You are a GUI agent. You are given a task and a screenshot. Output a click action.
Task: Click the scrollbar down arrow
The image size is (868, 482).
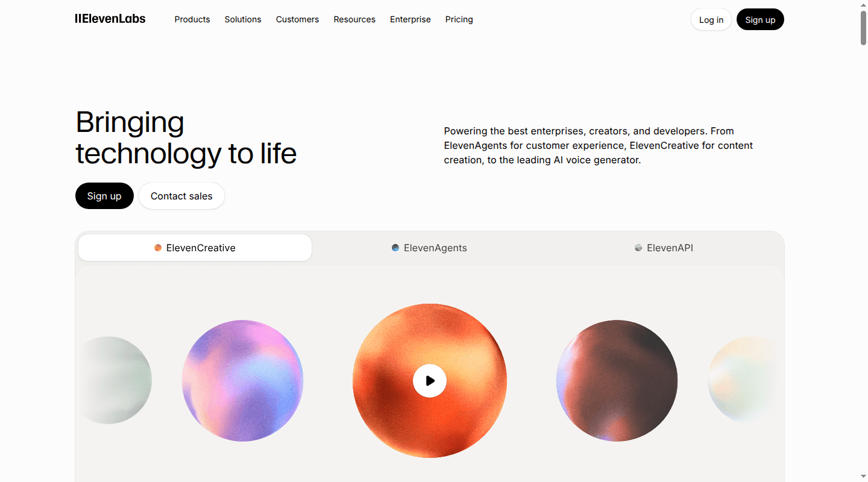click(863, 477)
